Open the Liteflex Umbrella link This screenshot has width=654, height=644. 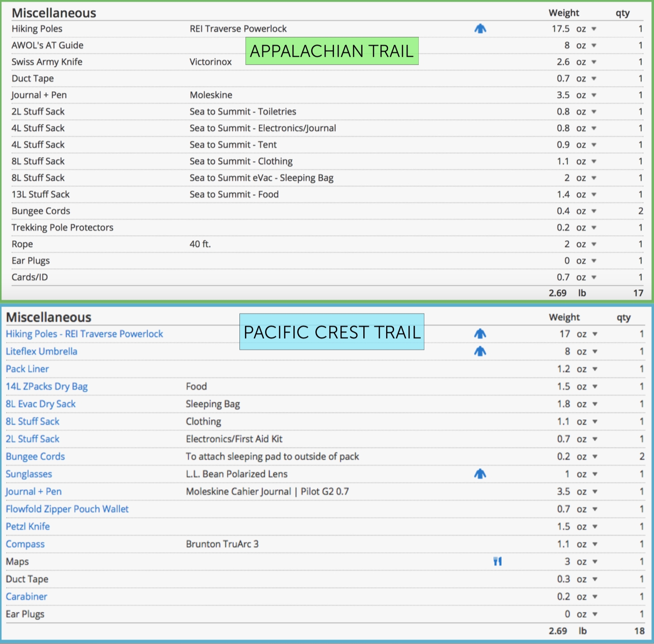pos(41,351)
